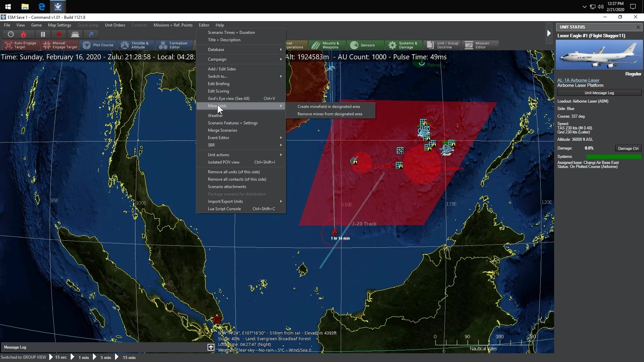Open the Game menu
This screenshot has width=644, height=362.
tap(36, 25)
